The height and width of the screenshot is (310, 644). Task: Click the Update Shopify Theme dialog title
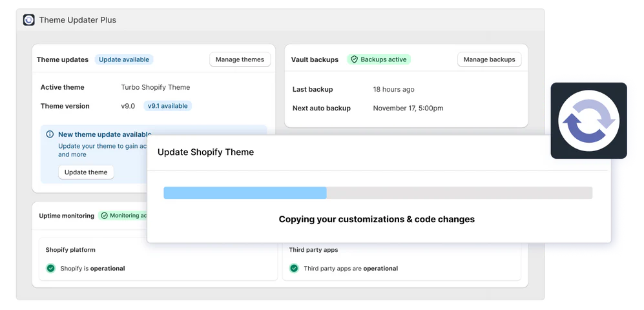point(206,152)
